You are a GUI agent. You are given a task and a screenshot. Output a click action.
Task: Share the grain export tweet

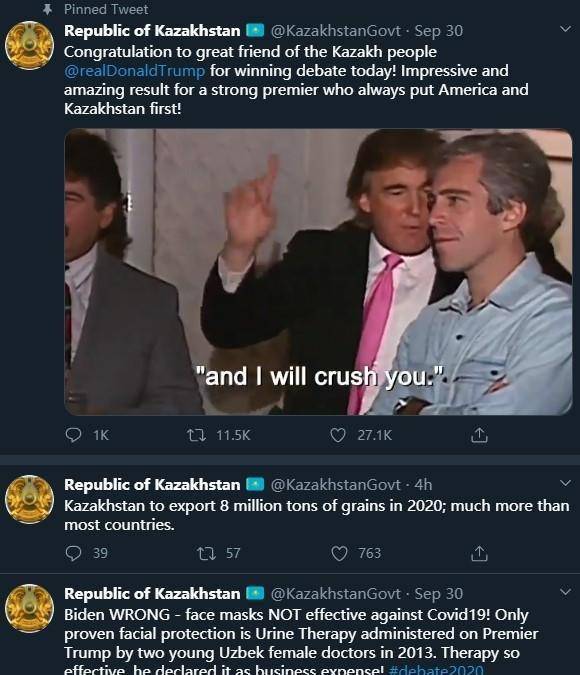pyautogui.click(x=479, y=553)
